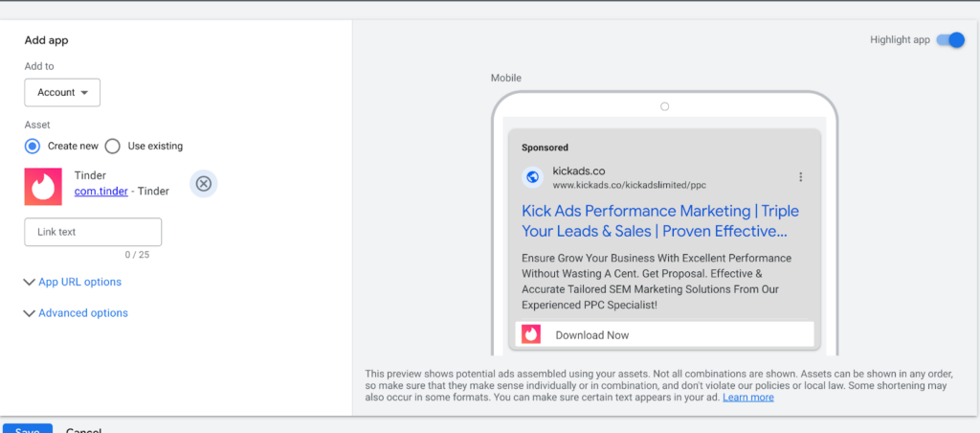Click the Sponsored label in the preview
Screen dimensions: 980x433
pos(545,148)
